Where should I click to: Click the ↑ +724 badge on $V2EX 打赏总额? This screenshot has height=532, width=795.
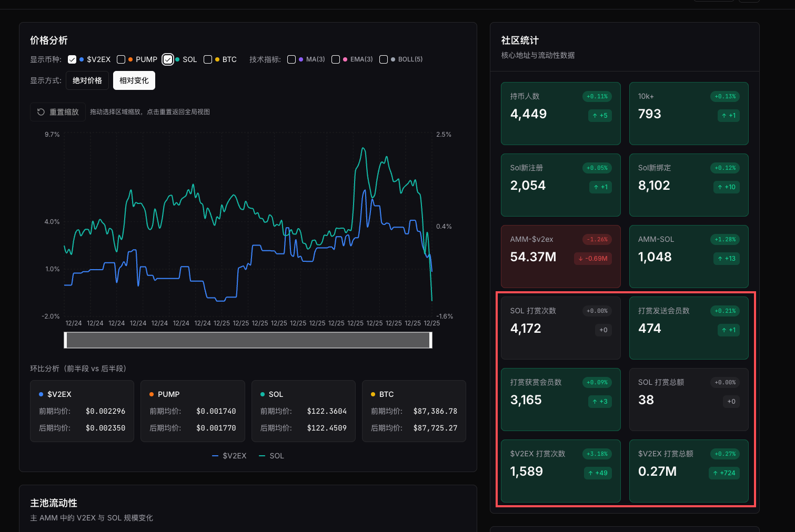724,473
